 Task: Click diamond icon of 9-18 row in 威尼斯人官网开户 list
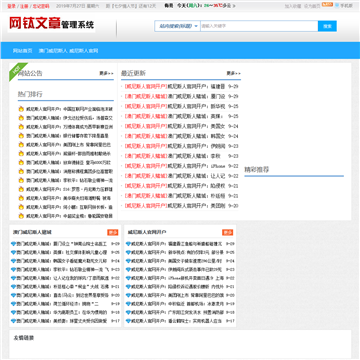pyautogui.click(x=128, y=312)
